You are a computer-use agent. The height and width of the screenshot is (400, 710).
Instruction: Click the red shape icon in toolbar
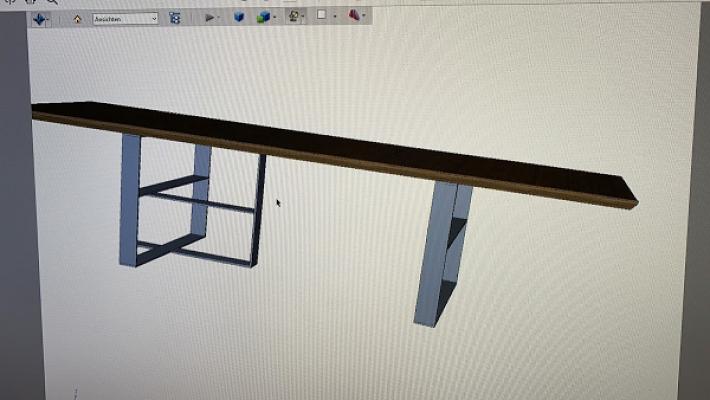tap(353, 15)
